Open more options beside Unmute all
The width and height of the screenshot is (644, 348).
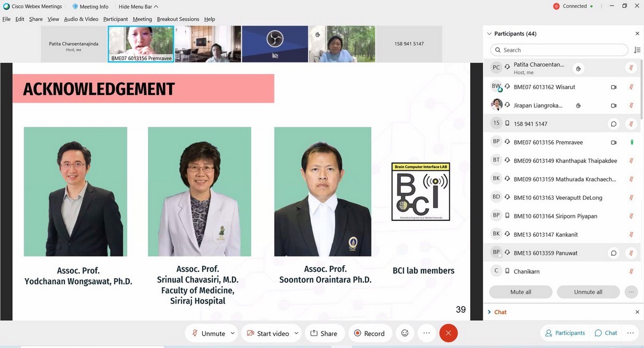631,292
